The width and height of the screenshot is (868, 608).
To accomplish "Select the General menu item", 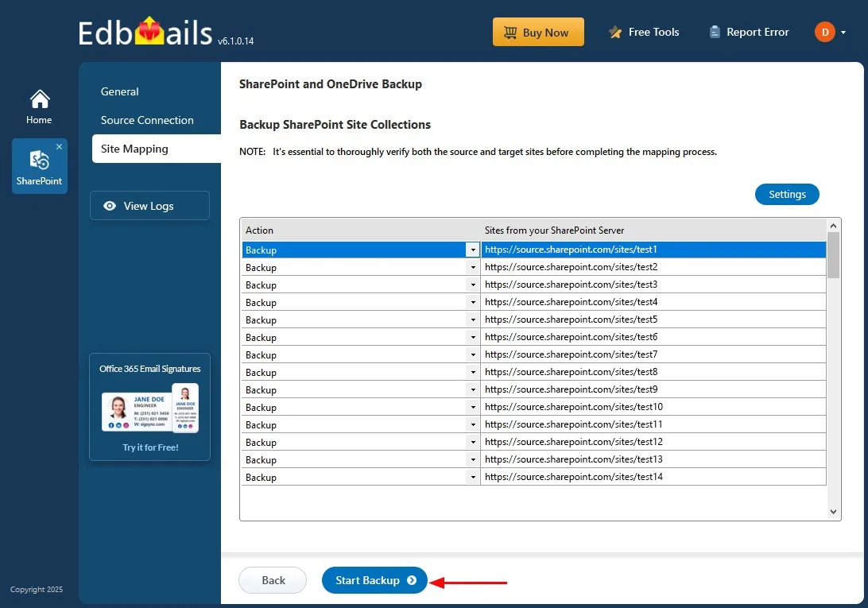I will [x=119, y=91].
